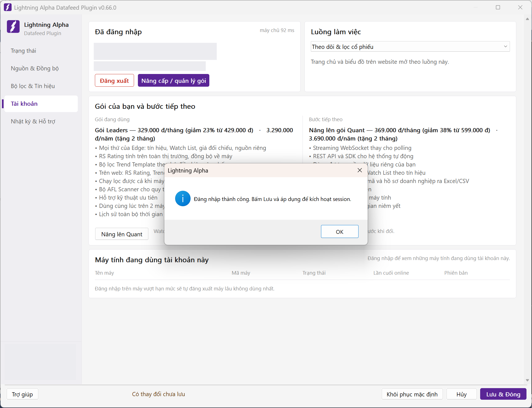Select the Tài khoản sidebar item
The height and width of the screenshot is (408, 532).
point(41,104)
